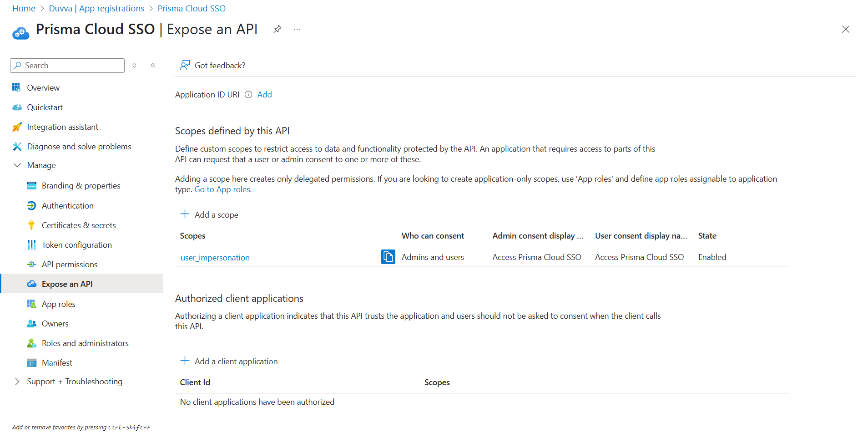868x433 pixels.
Task: Pin the Expose an API blade
Action: tap(277, 30)
